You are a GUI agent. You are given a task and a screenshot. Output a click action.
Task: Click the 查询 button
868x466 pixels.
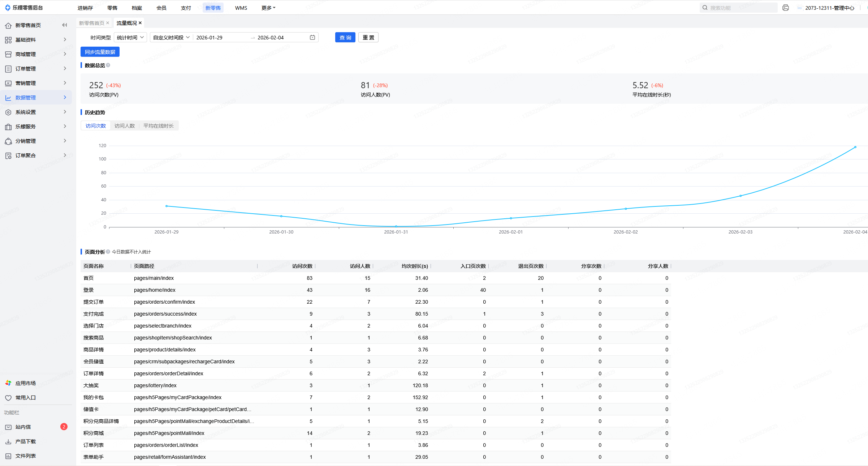(345, 38)
